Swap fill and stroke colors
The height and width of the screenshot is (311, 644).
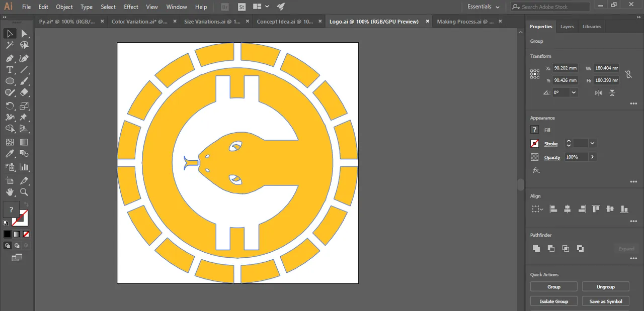26,205
